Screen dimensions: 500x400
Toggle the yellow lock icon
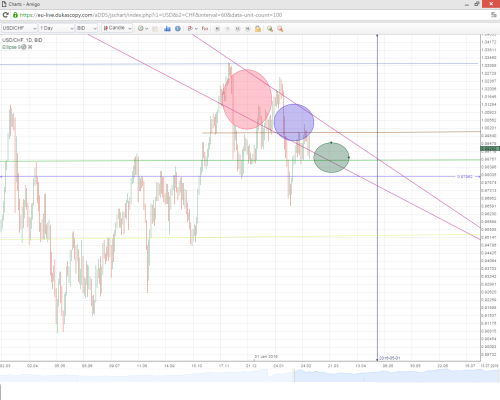coord(258,29)
